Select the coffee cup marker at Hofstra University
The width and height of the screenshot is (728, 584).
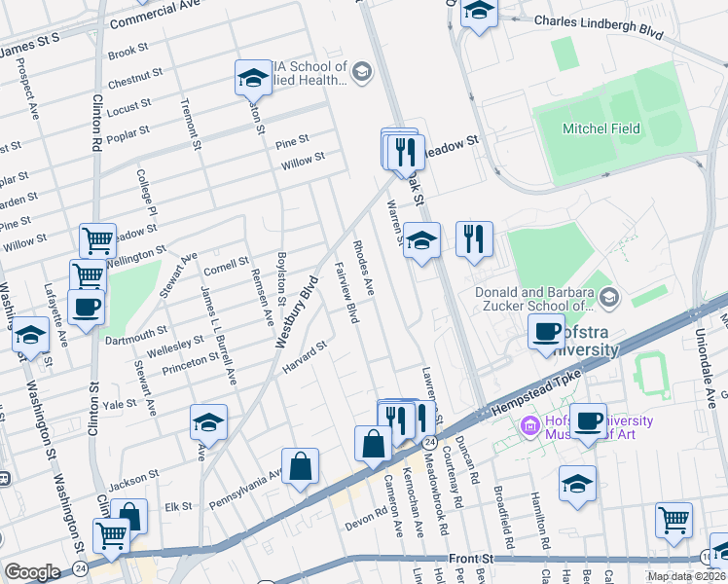pos(546,334)
